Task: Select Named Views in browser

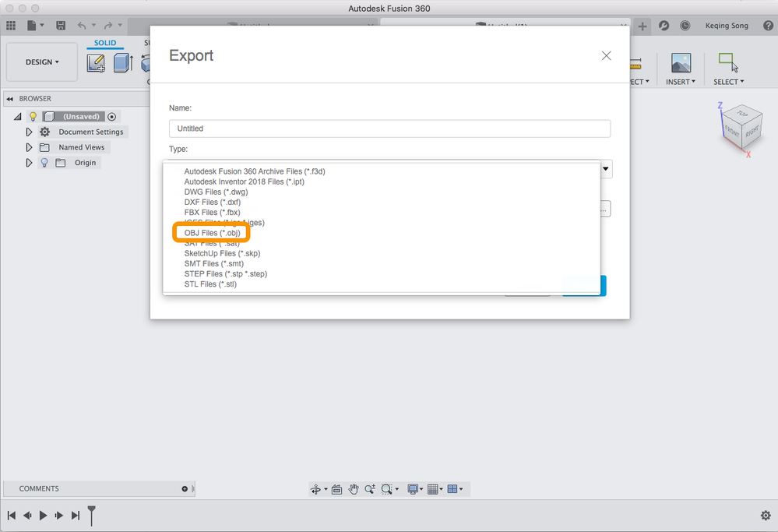Action: [81, 147]
